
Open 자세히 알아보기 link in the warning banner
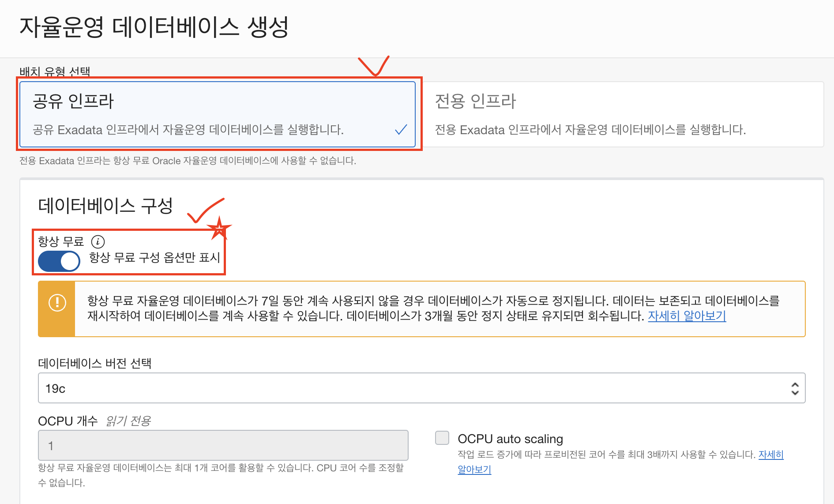(x=687, y=316)
